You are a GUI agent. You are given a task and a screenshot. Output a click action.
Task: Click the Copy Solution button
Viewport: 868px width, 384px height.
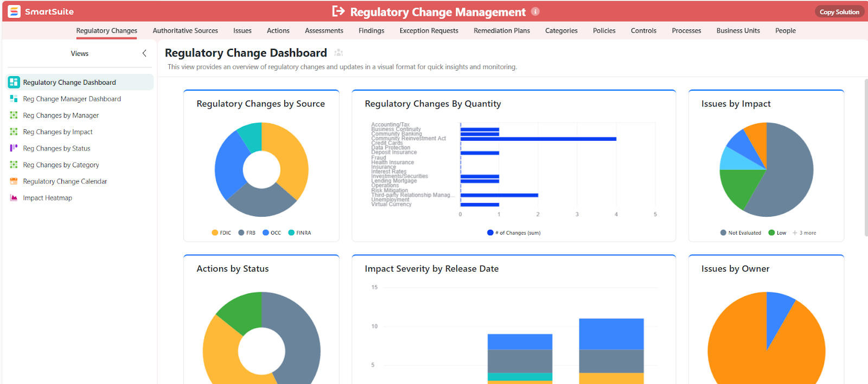click(839, 11)
